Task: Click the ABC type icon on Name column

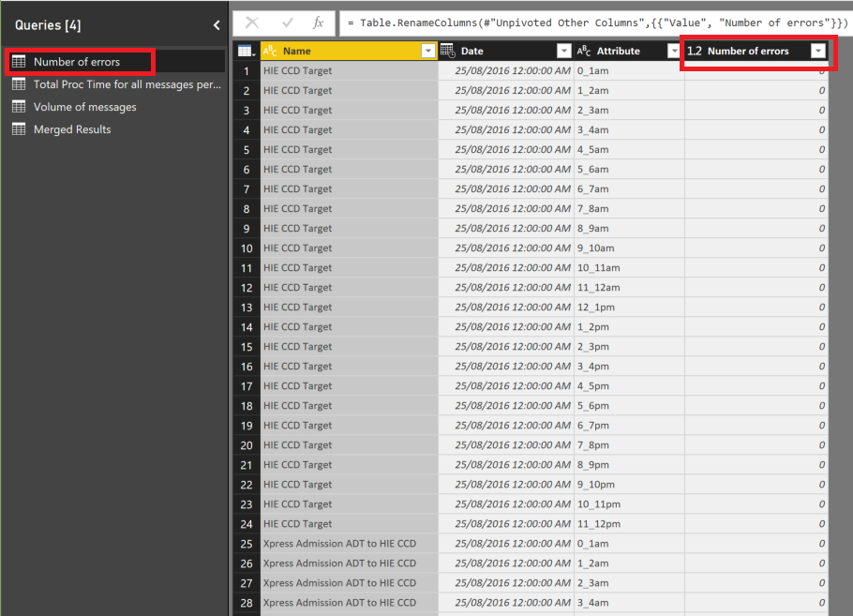Action: click(270, 52)
